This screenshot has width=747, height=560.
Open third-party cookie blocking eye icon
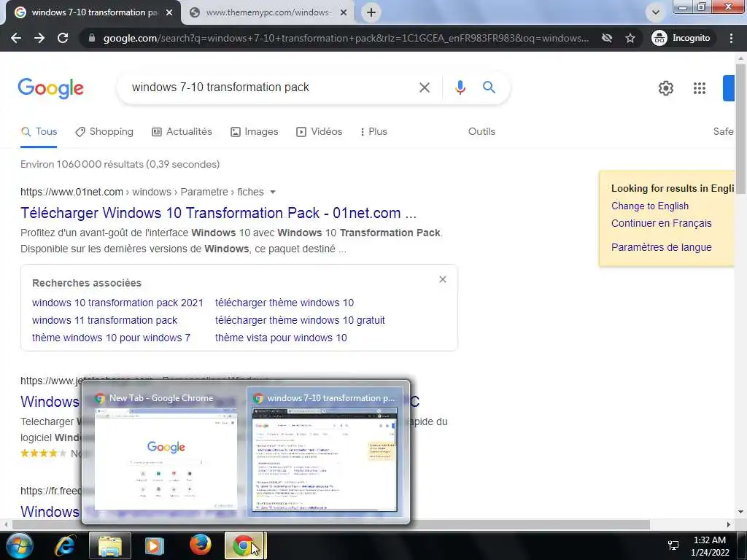click(606, 38)
